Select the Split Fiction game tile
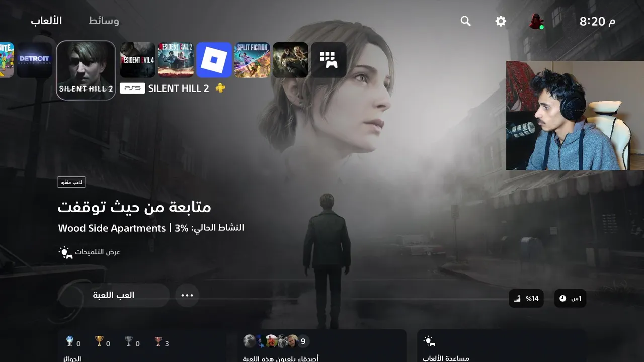Screen dimensions: 644x362 pyautogui.click(x=252, y=60)
